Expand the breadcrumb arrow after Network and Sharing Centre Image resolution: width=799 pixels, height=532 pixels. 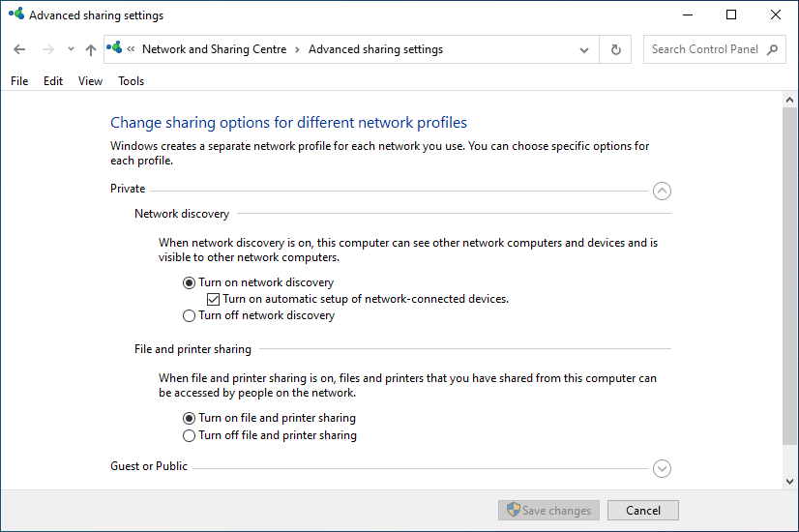(297, 49)
